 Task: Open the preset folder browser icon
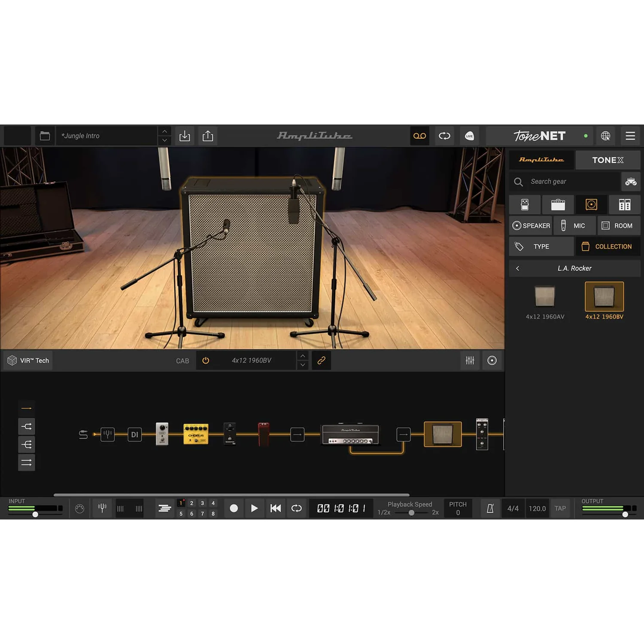pos(45,136)
